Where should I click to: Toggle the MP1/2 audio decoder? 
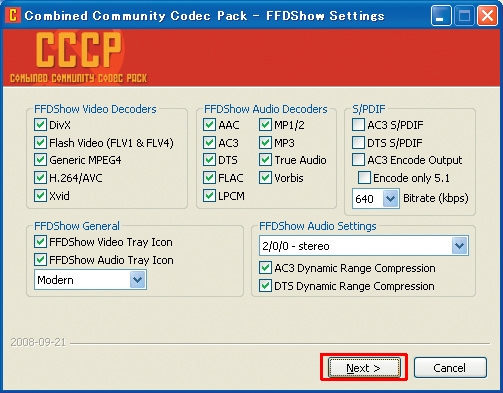pos(265,125)
